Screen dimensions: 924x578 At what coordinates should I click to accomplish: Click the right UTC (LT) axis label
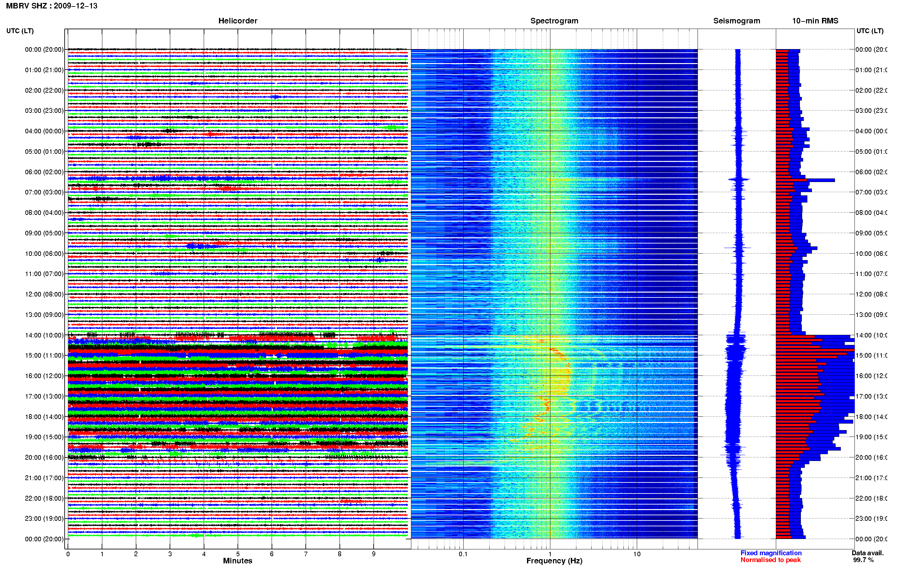870,31
